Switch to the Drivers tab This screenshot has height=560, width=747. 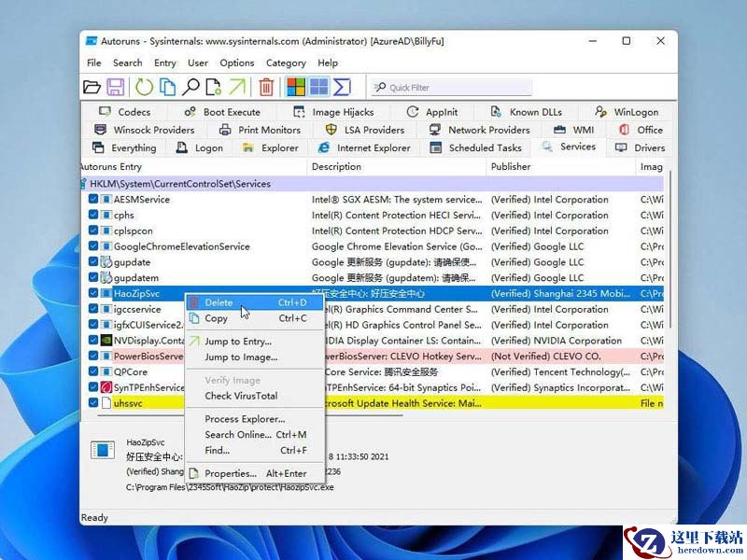coord(640,147)
